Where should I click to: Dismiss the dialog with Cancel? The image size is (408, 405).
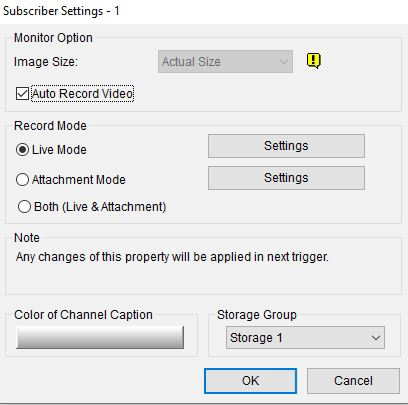point(353,381)
